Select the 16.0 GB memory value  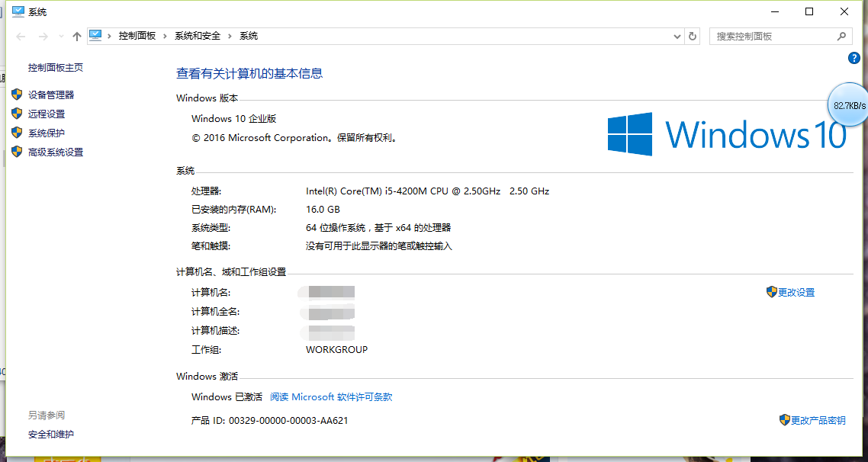coord(323,209)
